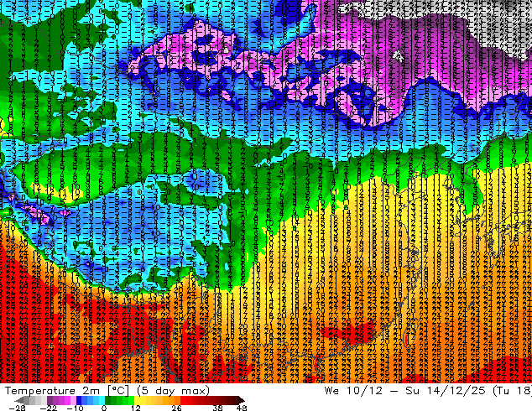Screen dimensions: 532x411
Task: Click the '48' legend label
Action: (242, 408)
